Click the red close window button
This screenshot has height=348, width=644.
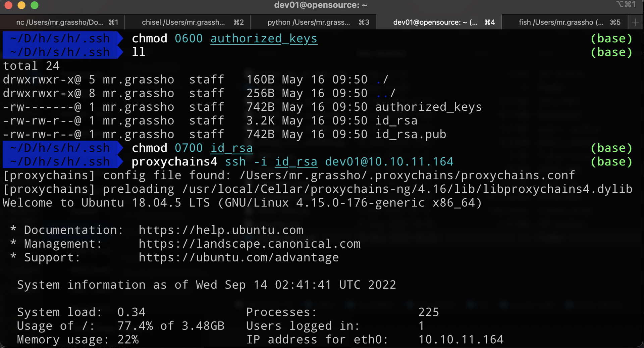click(8, 5)
